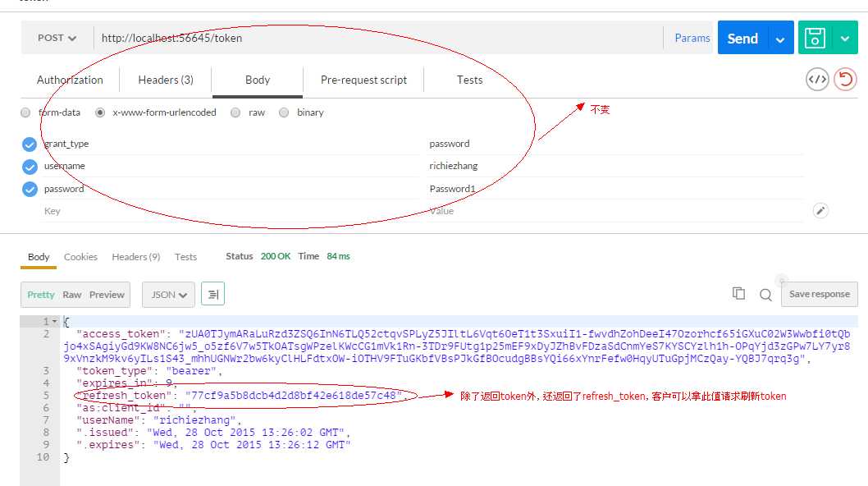Viewport: 868px width, 486px height.
Task: Click the empty Key input field
Action: pyautogui.click(x=230, y=211)
